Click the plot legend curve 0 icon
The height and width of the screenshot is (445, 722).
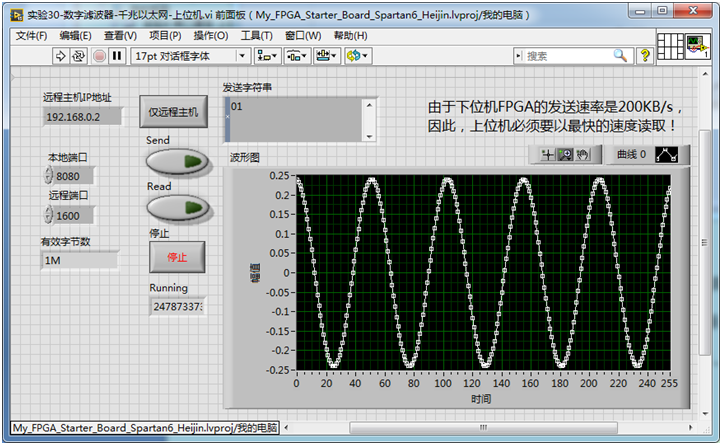coord(666,155)
